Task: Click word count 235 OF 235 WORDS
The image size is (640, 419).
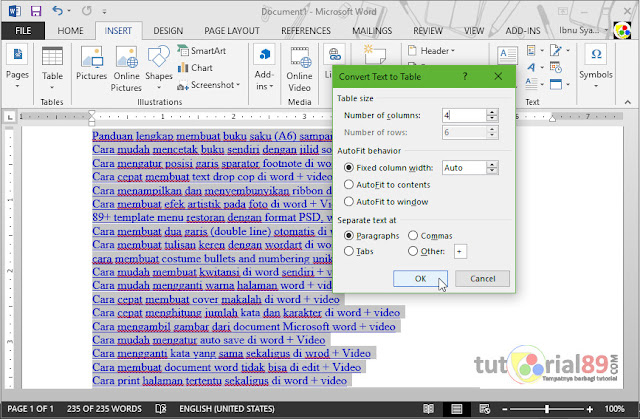Action: (104, 409)
